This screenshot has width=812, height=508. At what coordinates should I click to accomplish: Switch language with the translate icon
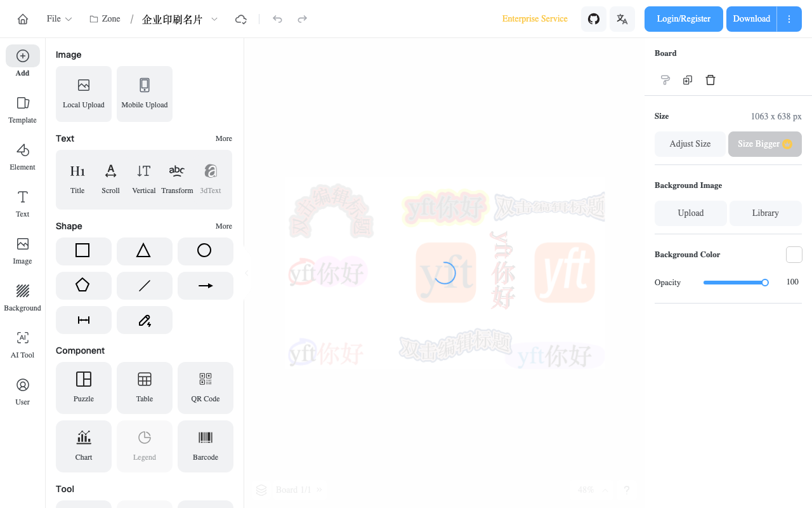622,19
